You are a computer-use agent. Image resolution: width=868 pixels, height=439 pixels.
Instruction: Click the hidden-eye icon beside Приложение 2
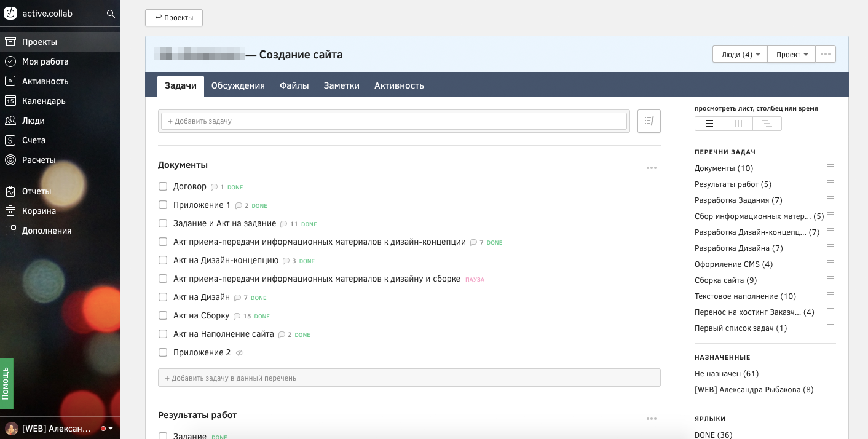click(x=240, y=353)
